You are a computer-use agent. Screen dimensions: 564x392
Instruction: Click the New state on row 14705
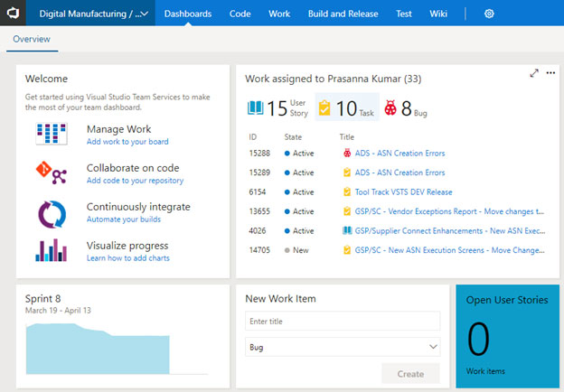point(296,250)
